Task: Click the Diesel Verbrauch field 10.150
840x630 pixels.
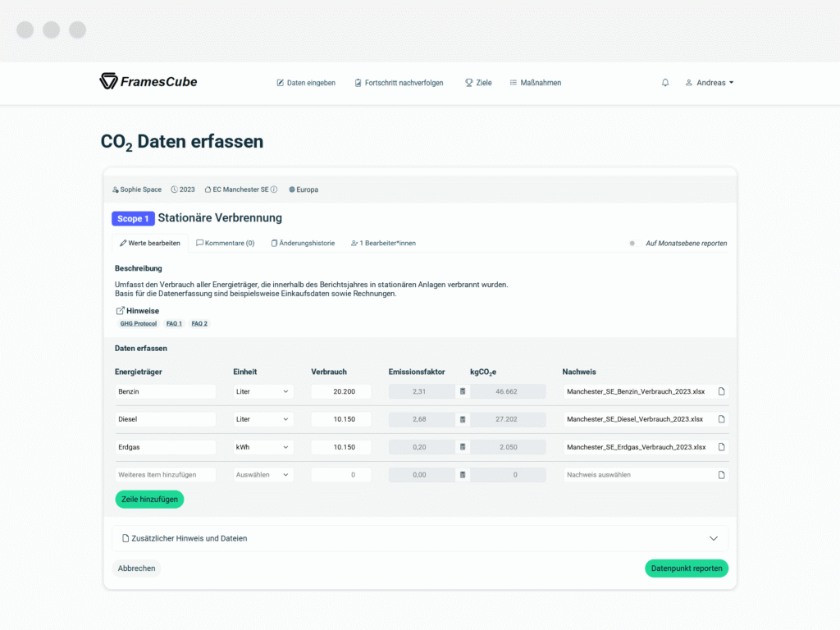Action: point(340,419)
